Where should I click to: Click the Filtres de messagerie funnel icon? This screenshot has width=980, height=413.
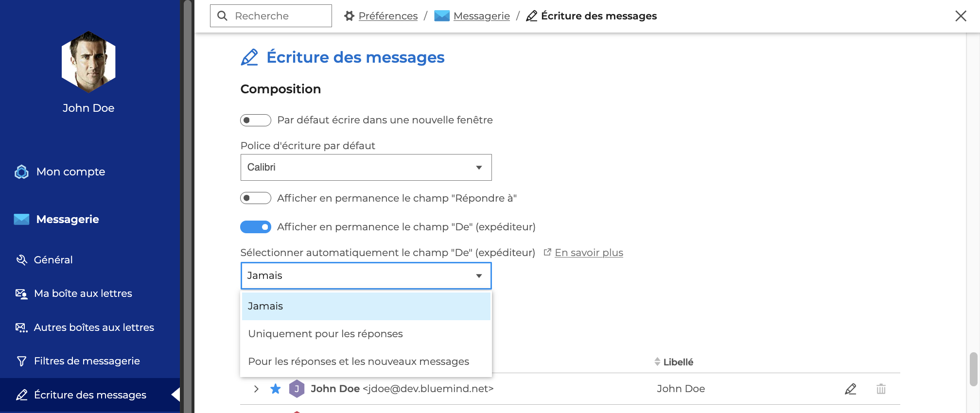[21, 361]
